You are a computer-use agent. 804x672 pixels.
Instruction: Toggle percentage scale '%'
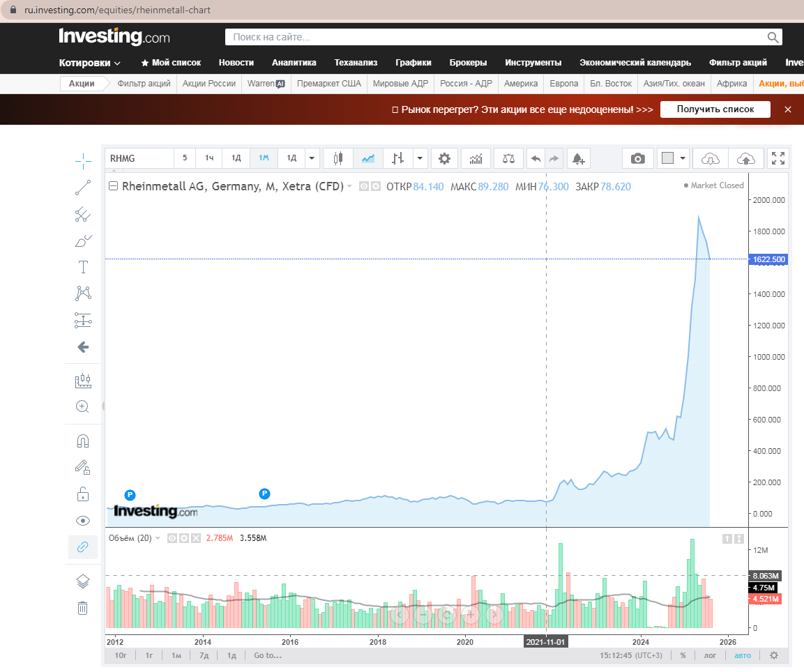(683, 655)
